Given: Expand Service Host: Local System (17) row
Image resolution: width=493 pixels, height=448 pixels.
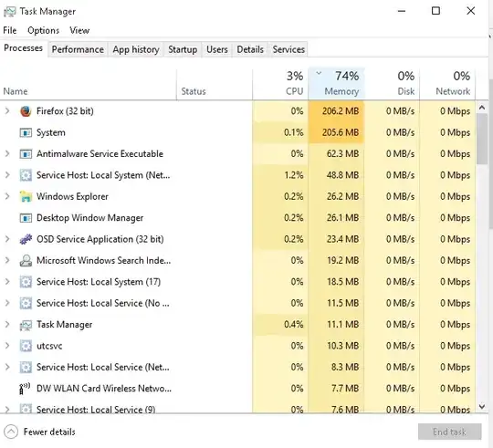Looking at the screenshot, I should [x=7, y=282].
